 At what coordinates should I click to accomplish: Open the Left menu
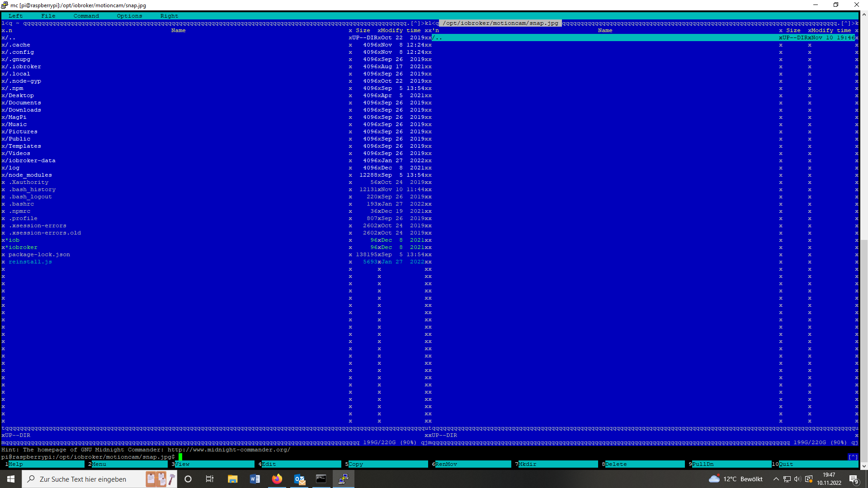(x=15, y=16)
